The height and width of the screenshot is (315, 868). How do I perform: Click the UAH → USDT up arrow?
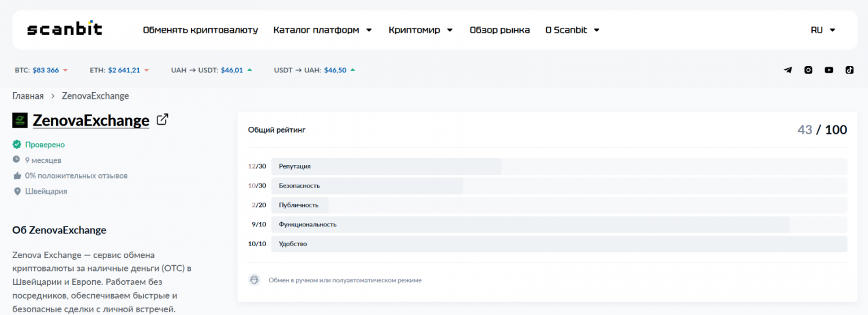tap(249, 70)
